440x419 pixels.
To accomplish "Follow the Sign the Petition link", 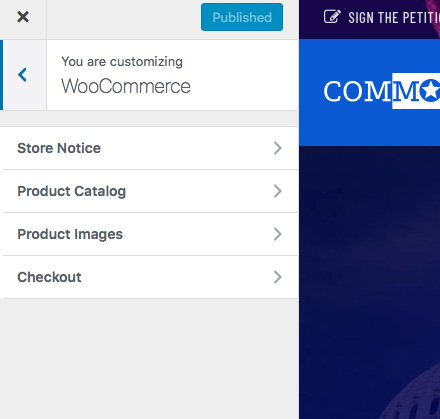I will pyautogui.click(x=394, y=18).
